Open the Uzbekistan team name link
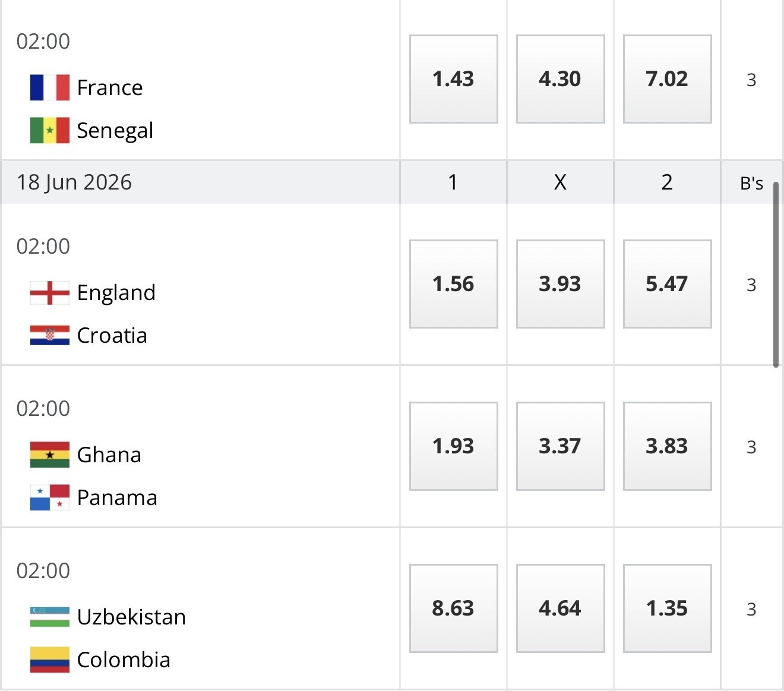This screenshot has width=784, height=691. 131,617
